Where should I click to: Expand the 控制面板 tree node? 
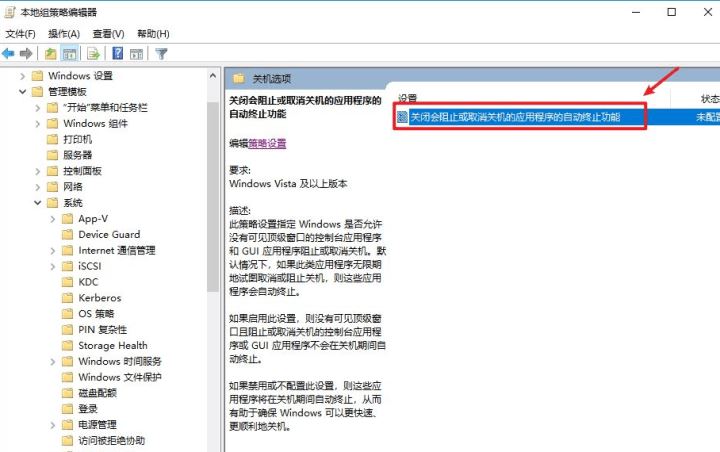pyautogui.click(x=38, y=171)
